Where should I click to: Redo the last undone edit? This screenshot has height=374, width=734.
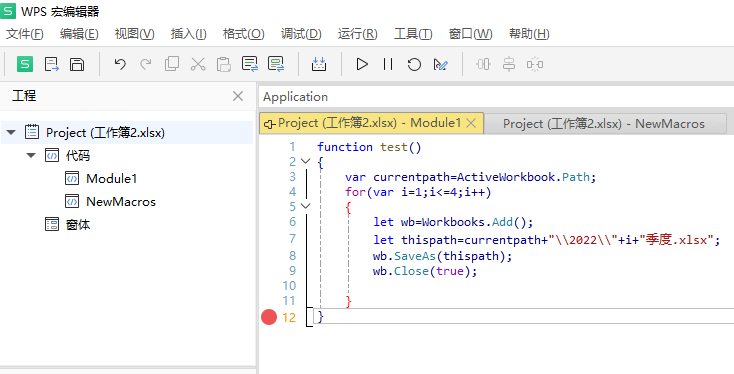click(x=146, y=64)
